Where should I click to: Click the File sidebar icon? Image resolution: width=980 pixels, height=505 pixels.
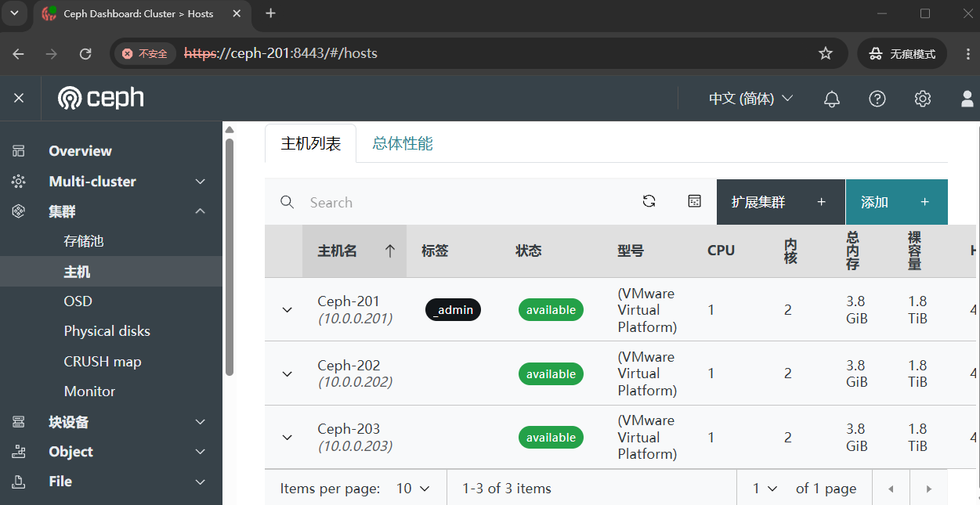[19, 482]
